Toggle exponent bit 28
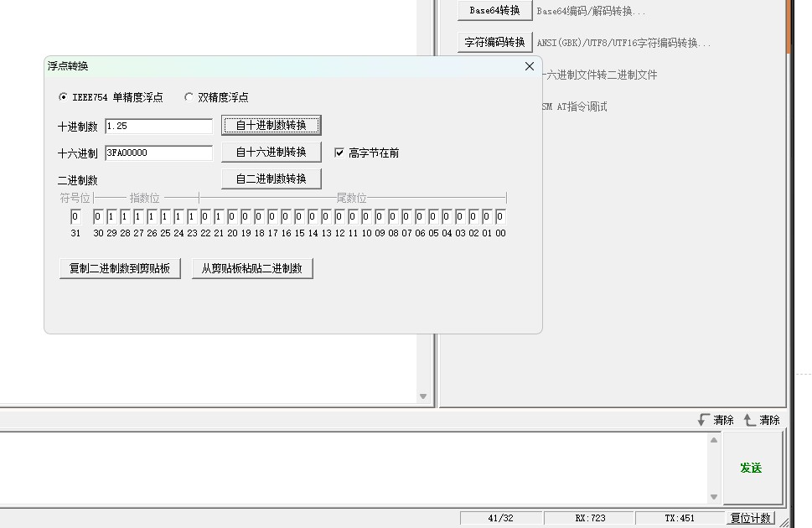The height and width of the screenshot is (528, 812). (125, 216)
